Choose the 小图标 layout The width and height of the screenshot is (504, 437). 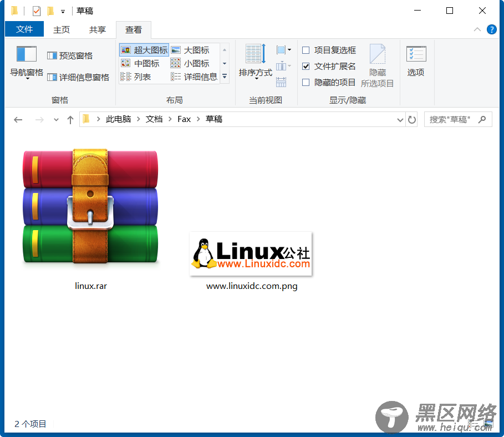tap(190, 64)
